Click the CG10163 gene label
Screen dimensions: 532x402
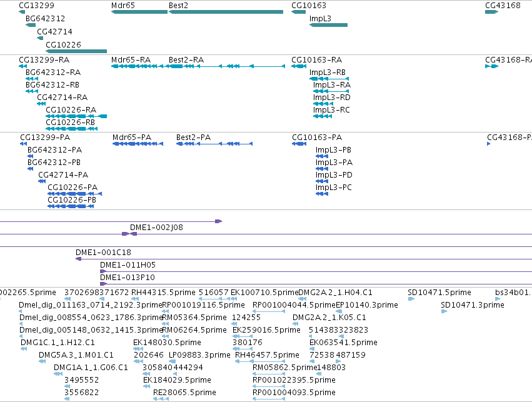309,6
